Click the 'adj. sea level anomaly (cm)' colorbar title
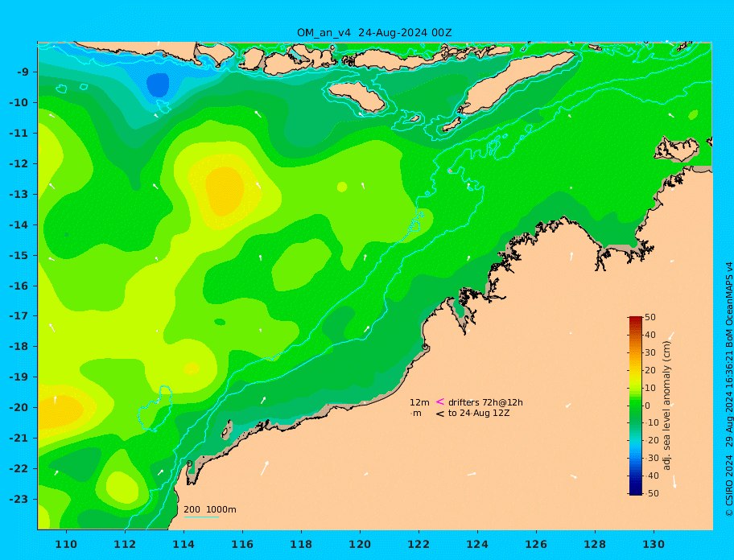This screenshot has height=560, width=734. tap(667, 406)
